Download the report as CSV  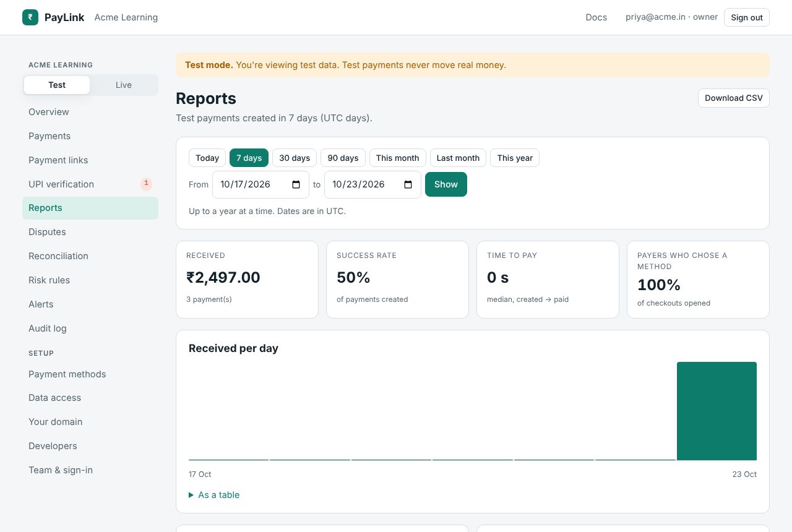pyautogui.click(x=734, y=98)
